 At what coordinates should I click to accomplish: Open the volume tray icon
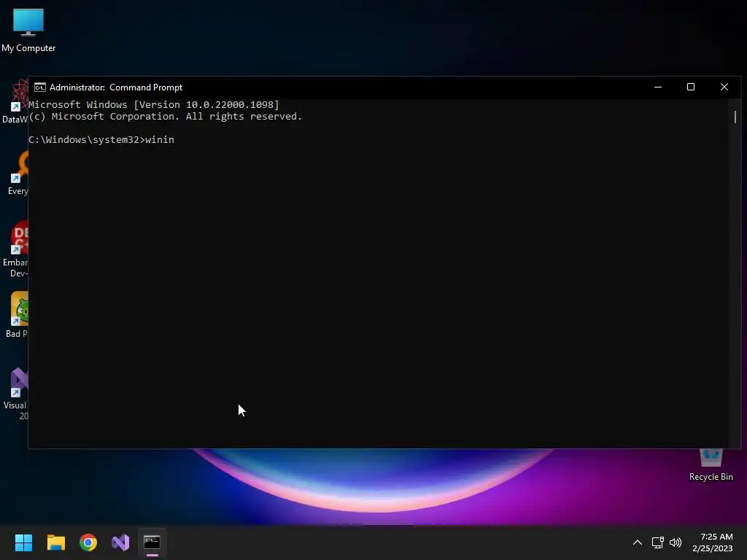tap(676, 542)
